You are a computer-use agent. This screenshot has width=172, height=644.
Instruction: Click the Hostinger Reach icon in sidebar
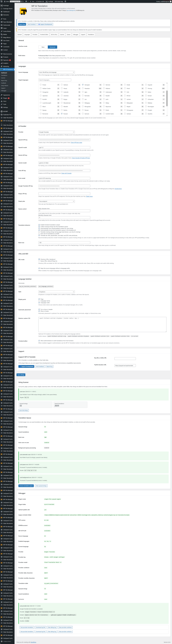coord(2,9)
